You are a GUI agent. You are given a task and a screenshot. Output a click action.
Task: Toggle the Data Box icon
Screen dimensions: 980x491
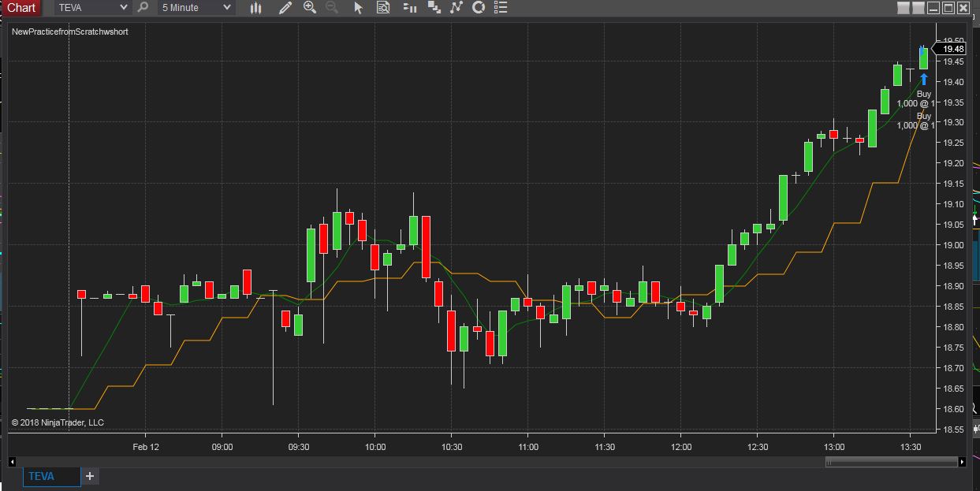coord(383,8)
